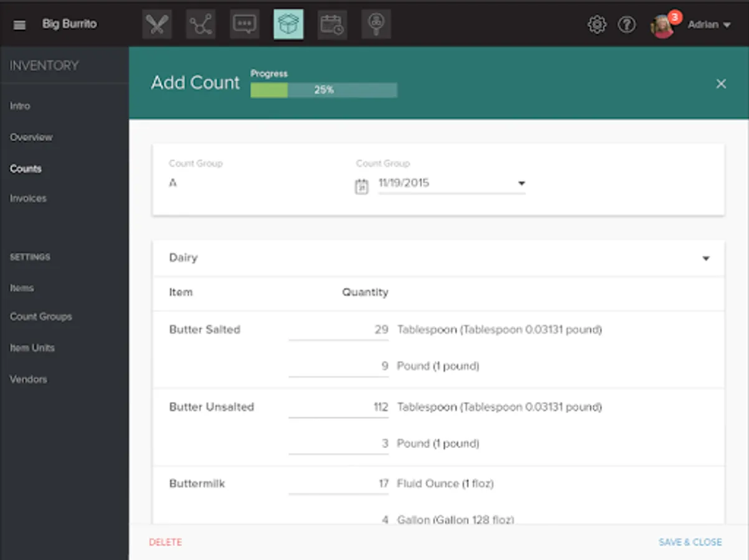Collapse the Dairy section arrow
This screenshot has width=749, height=560.
[706, 258]
